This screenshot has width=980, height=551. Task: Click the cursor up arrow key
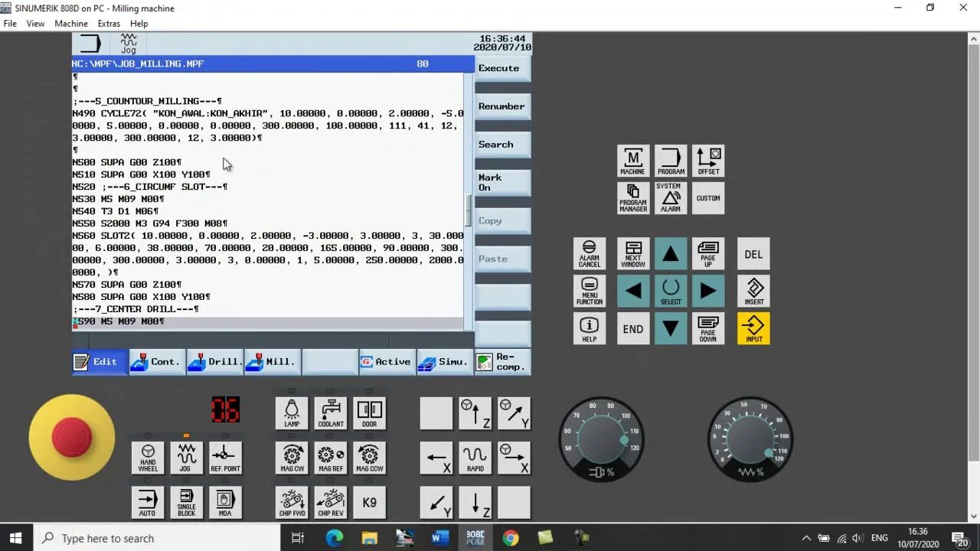671,253
